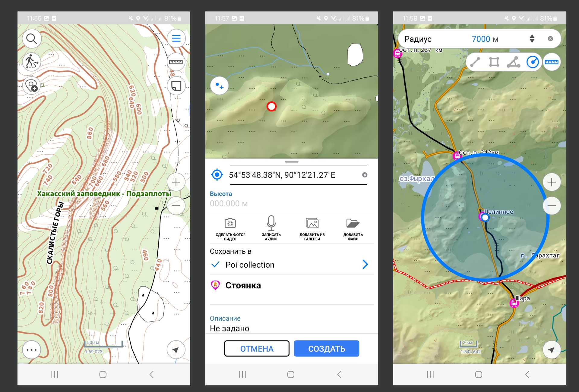Tap the add waypoint pin icon
The height and width of the screenshot is (392, 579).
point(31,86)
